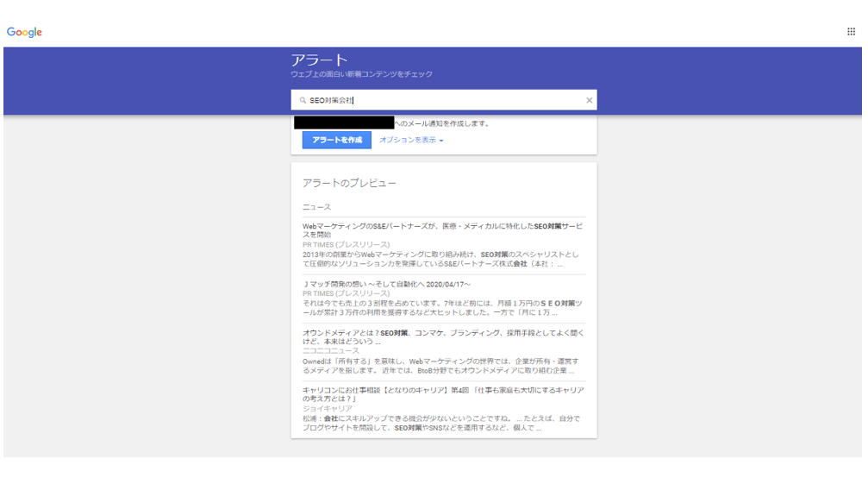This screenshot has height=484, width=868.
Task: Click the ニコニコニュース source label
Action: 330,351
